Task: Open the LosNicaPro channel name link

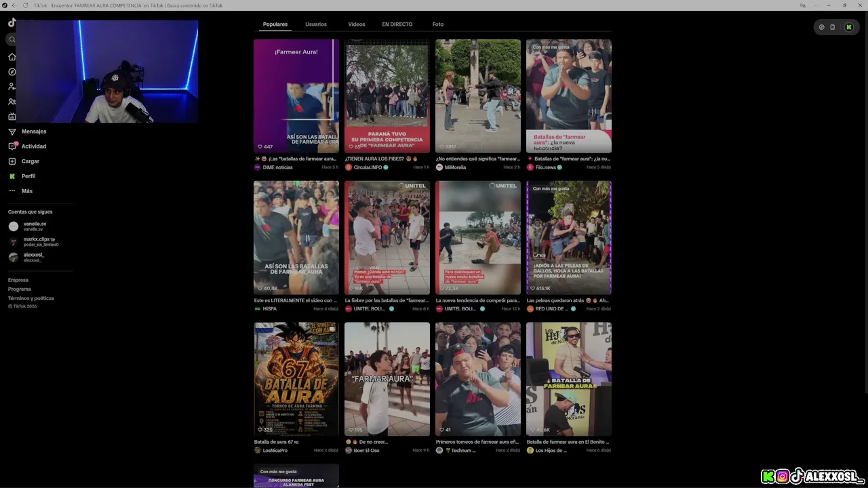Action: (275, 451)
